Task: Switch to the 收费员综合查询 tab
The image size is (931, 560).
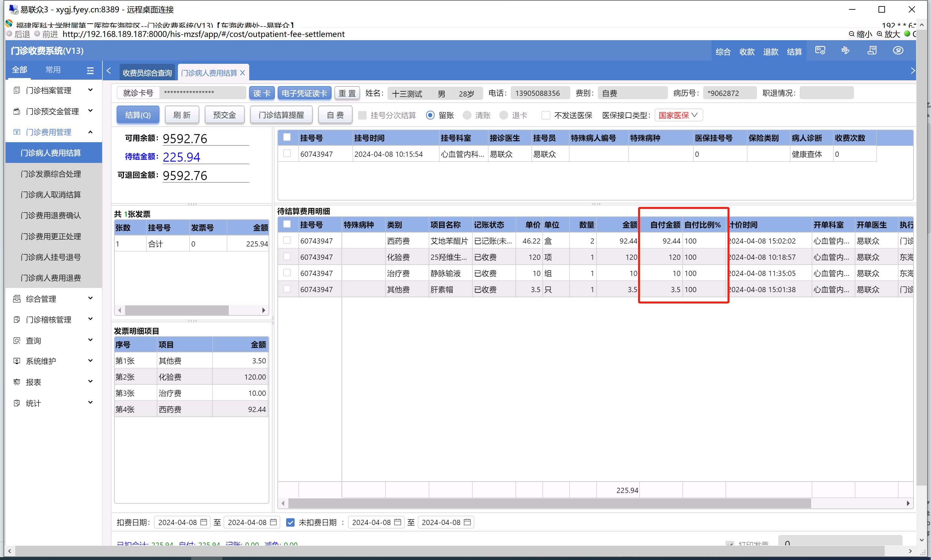Action: click(x=147, y=73)
